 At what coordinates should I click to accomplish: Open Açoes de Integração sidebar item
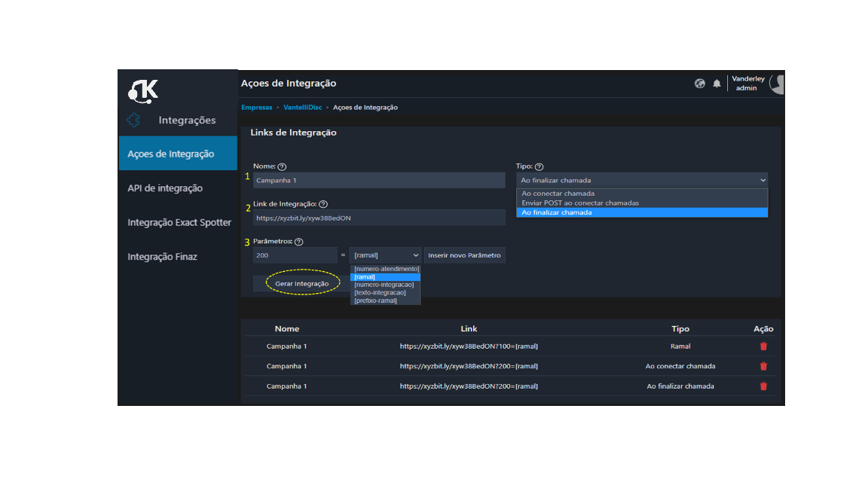tap(178, 154)
